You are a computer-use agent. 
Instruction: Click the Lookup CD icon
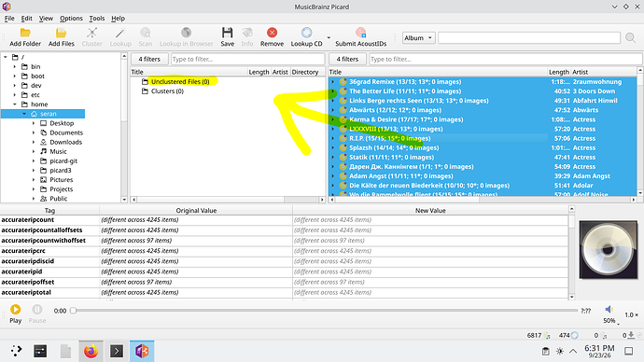(306, 33)
